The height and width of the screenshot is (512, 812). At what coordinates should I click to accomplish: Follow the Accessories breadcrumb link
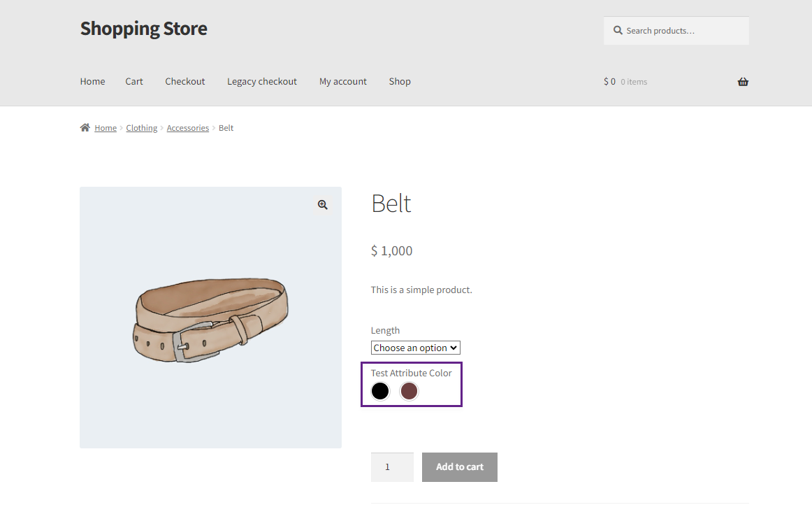[x=188, y=128]
